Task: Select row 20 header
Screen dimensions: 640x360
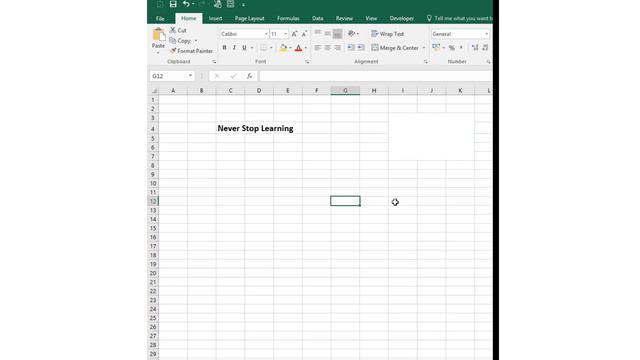Action: tap(153, 273)
